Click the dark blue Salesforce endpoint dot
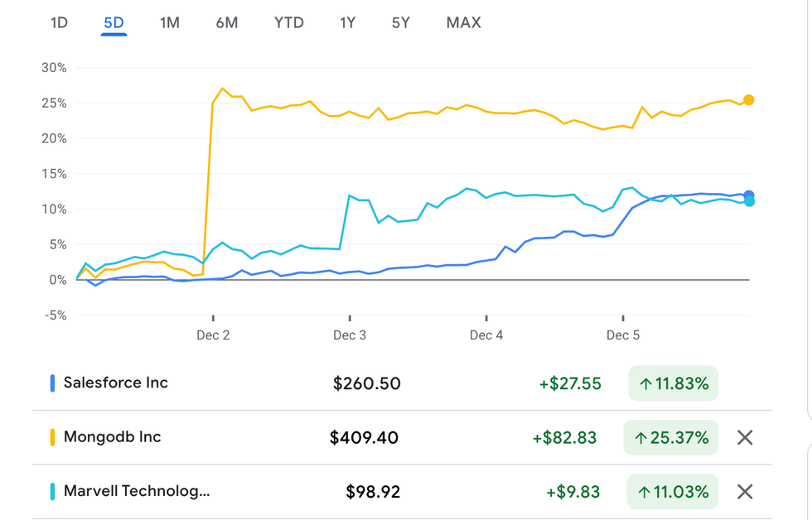812x520 pixels. tap(749, 195)
